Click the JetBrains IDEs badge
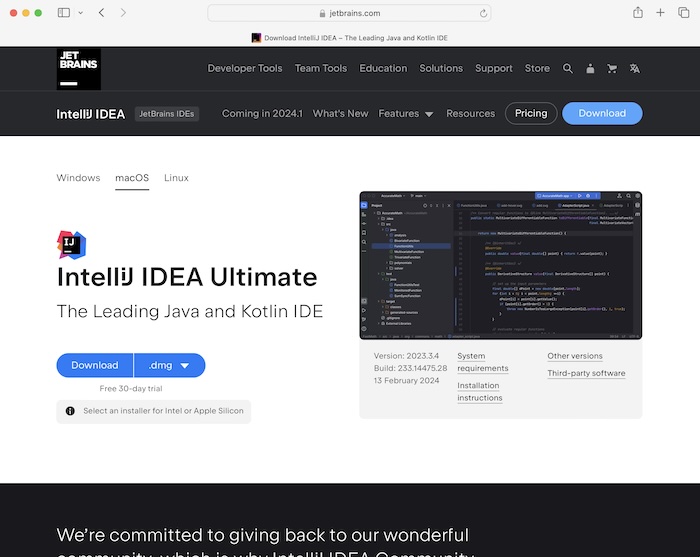 coord(167,114)
